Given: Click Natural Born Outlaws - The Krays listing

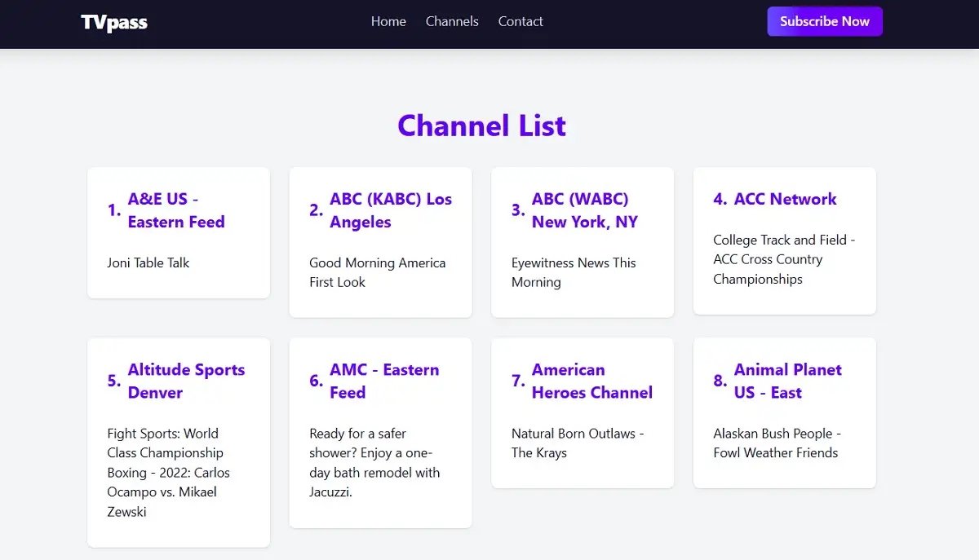Looking at the screenshot, I should click(x=577, y=443).
